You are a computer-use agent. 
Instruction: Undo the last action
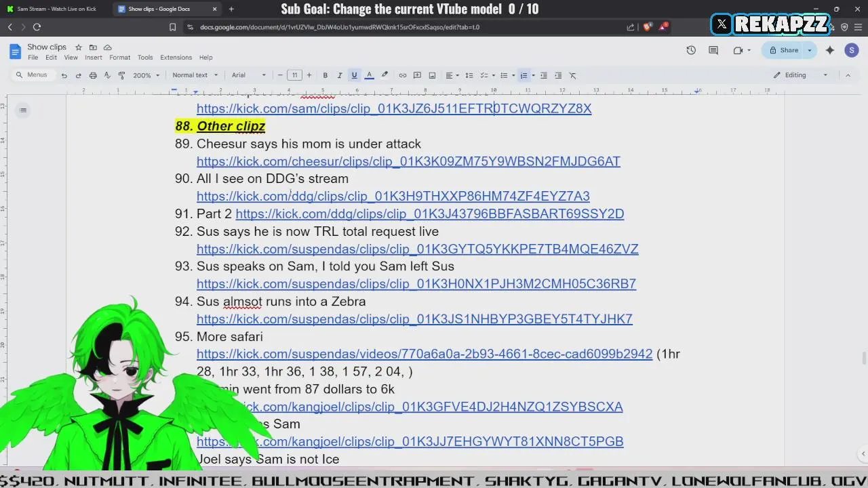point(64,75)
